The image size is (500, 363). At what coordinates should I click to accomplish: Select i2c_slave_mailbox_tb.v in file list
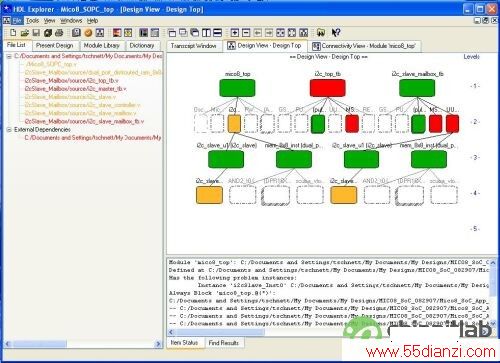click(84, 121)
